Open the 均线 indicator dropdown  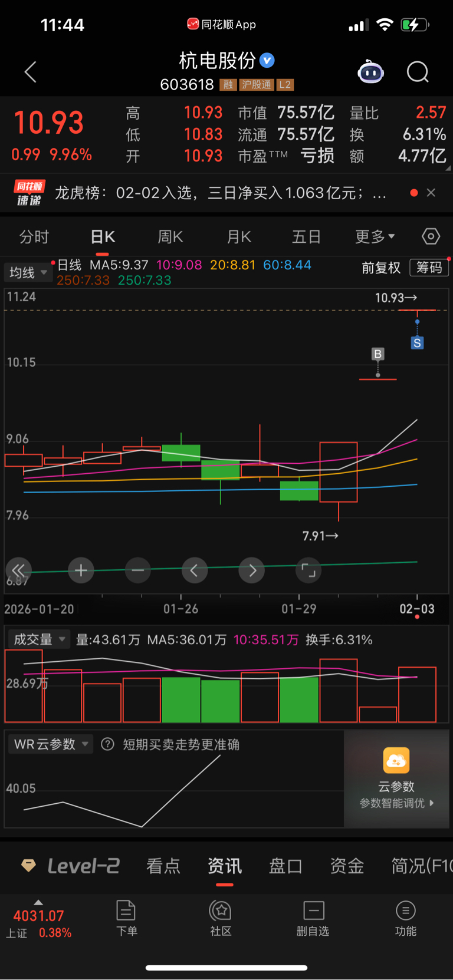click(x=28, y=272)
